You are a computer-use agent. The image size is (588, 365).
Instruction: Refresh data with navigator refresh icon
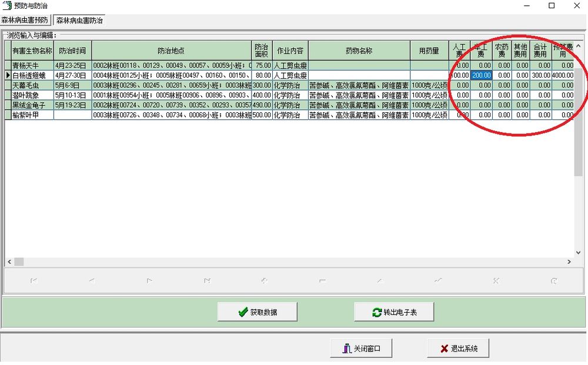pos(554,281)
